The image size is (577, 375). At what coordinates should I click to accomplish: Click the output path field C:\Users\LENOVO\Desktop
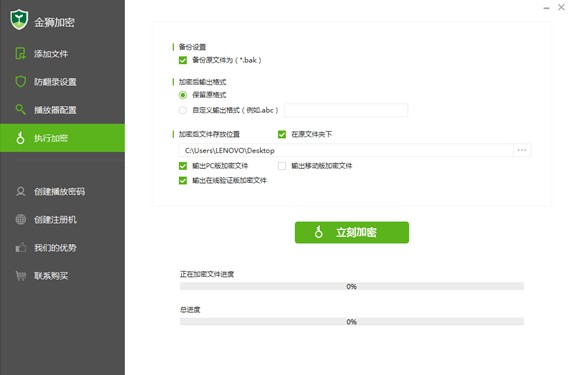point(346,150)
